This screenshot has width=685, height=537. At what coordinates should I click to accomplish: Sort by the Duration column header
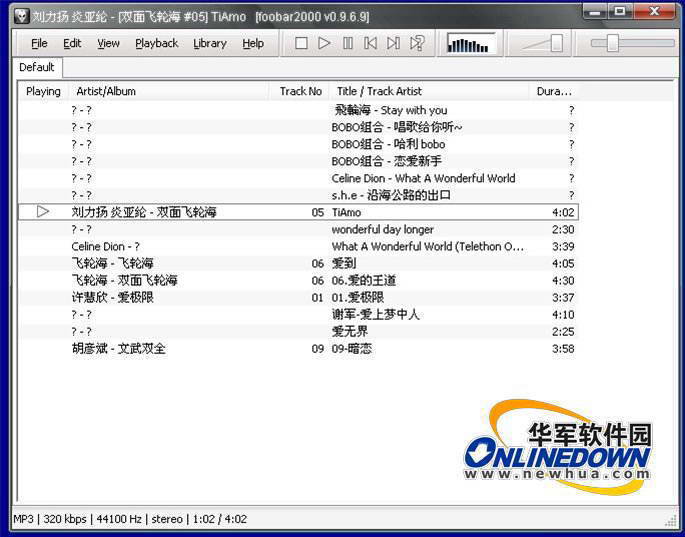tap(554, 91)
